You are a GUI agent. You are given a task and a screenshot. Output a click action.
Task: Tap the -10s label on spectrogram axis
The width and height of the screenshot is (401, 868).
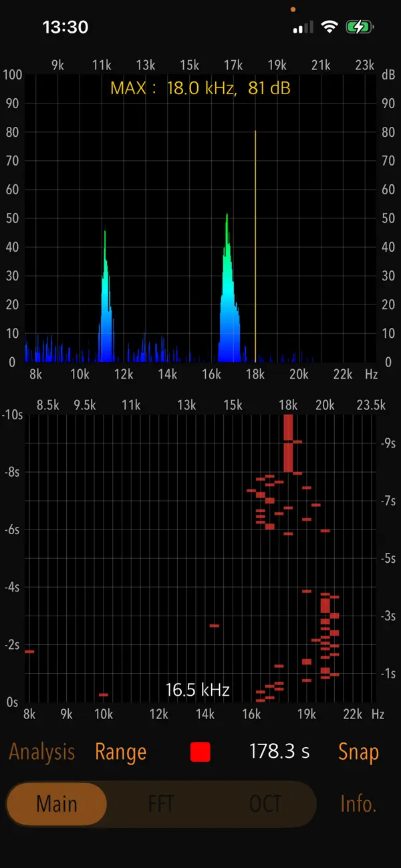[13, 415]
